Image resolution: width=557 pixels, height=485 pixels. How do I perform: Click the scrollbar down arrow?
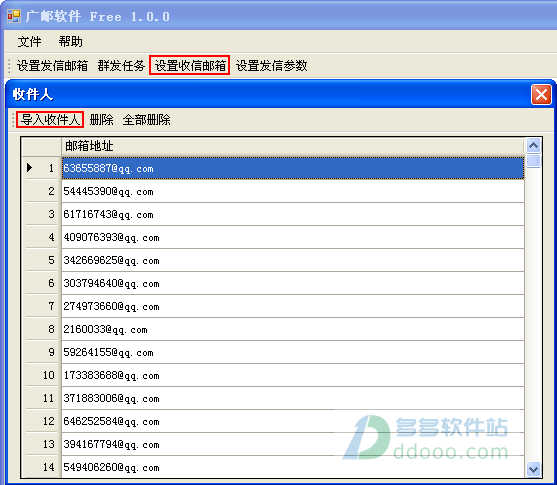[x=533, y=469]
